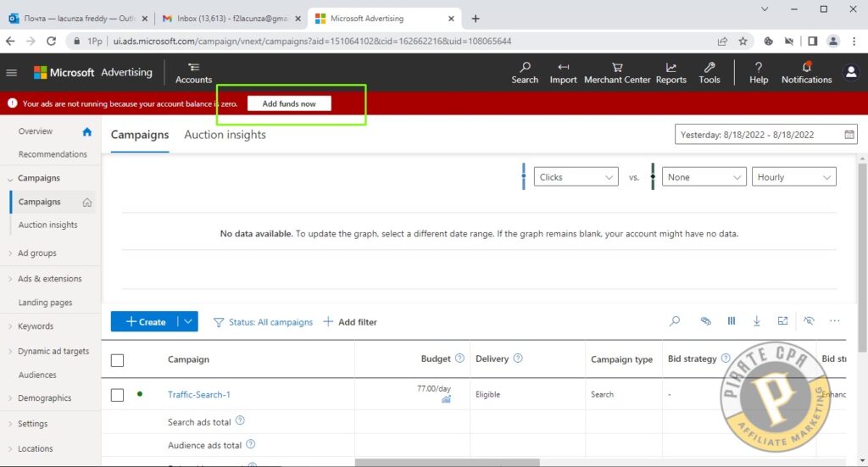Open Recommendations in the sidebar
The height and width of the screenshot is (467, 868).
coord(53,154)
